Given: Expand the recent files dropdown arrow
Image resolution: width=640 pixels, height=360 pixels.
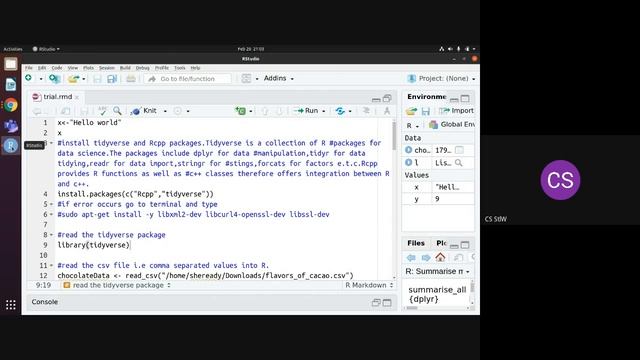Looking at the screenshot, I should click(84, 79).
